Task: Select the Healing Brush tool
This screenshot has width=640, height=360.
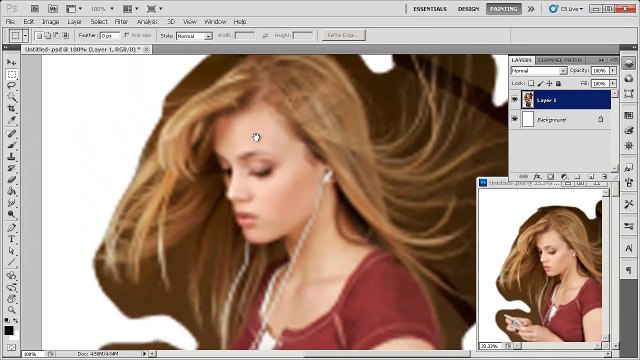Action: tap(11, 133)
